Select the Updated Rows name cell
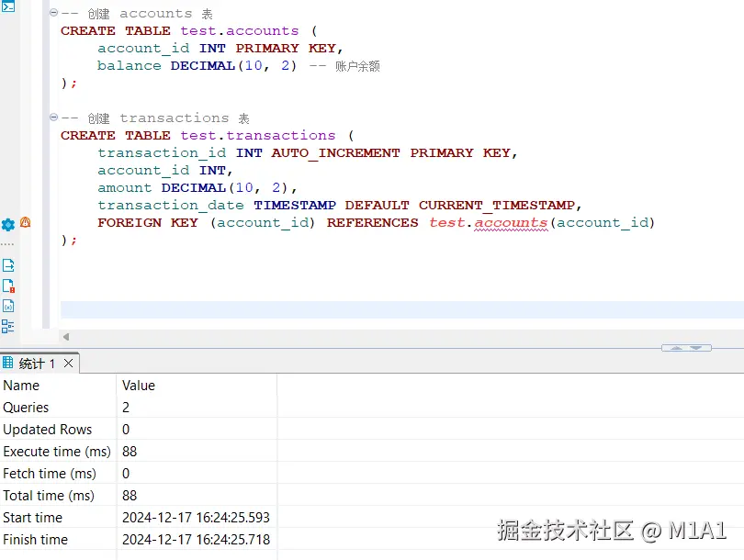Screen dimensions: 744x560 click(x=58, y=429)
